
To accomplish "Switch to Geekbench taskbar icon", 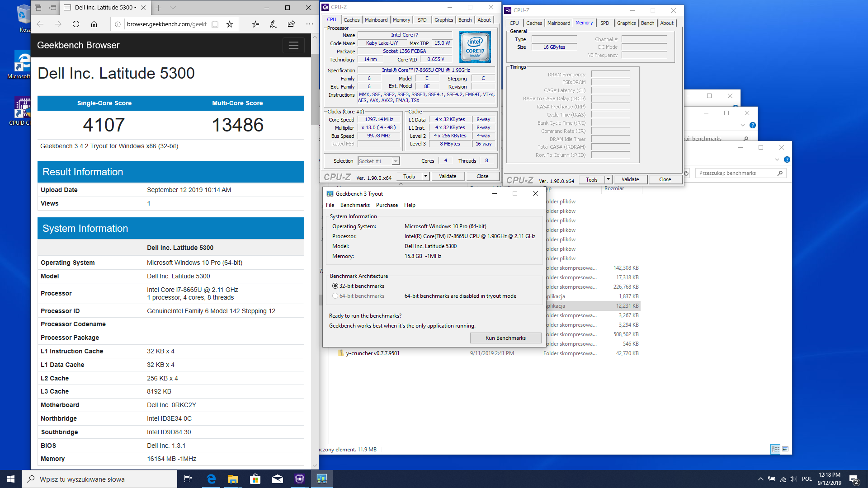I will point(322,479).
